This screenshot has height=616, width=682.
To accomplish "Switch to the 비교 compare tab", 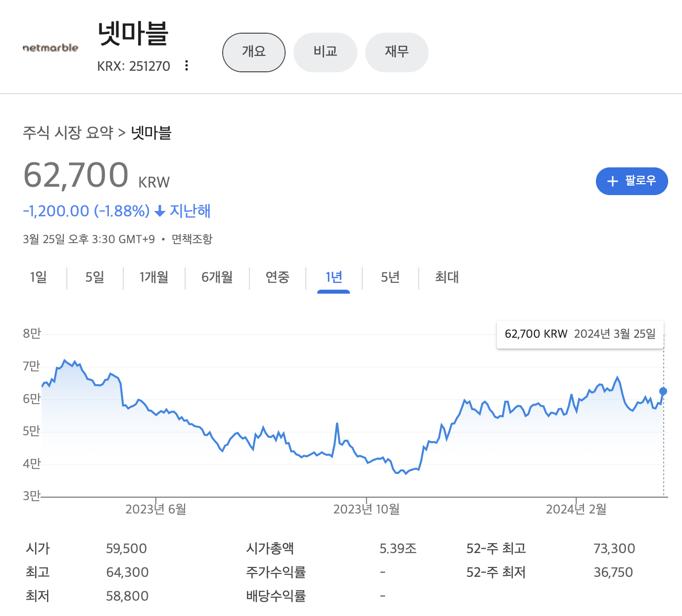I will coord(325,52).
